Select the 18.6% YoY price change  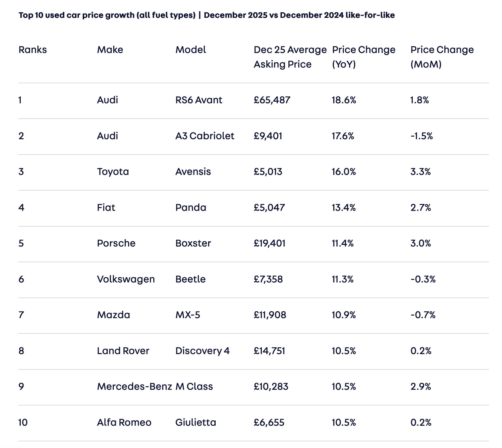coord(344,100)
